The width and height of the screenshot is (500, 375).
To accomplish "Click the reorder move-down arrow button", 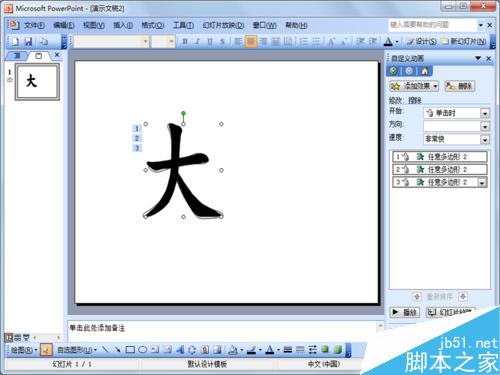I will point(463,296).
